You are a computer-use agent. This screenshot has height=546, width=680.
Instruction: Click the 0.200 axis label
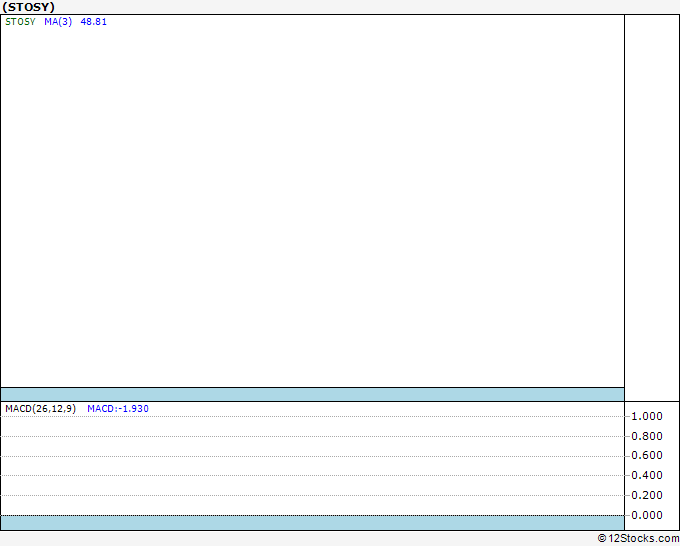647,496
